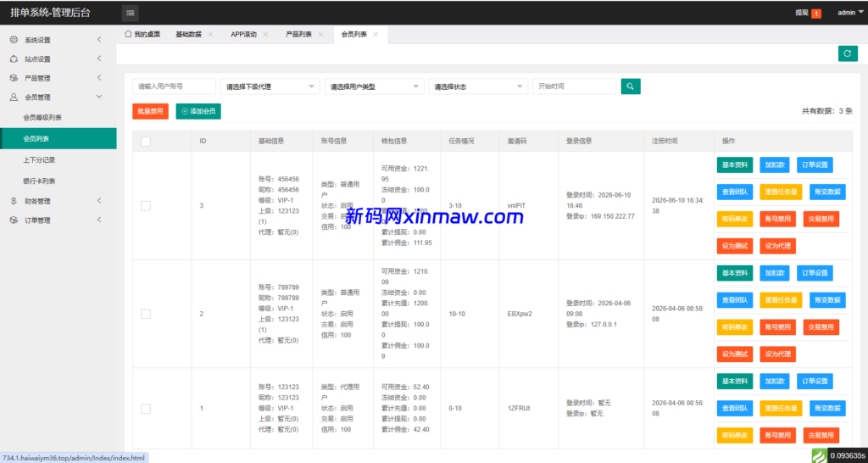The height and width of the screenshot is (463, 868).
Task: Click 密码修改 for member ID 3
Action: [735, 219]
